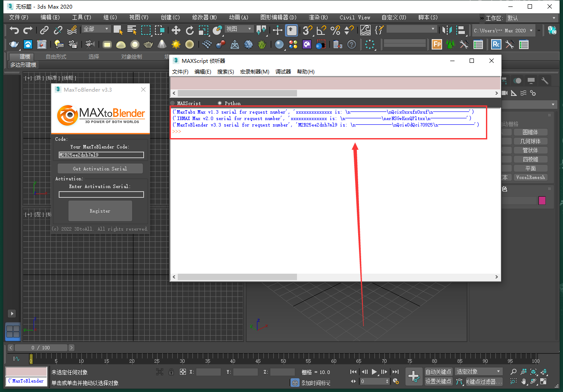This screenshot has height=392, width=563.
Task: Click the MaxToBlender code input field
Action: click(x=101, y=155)
